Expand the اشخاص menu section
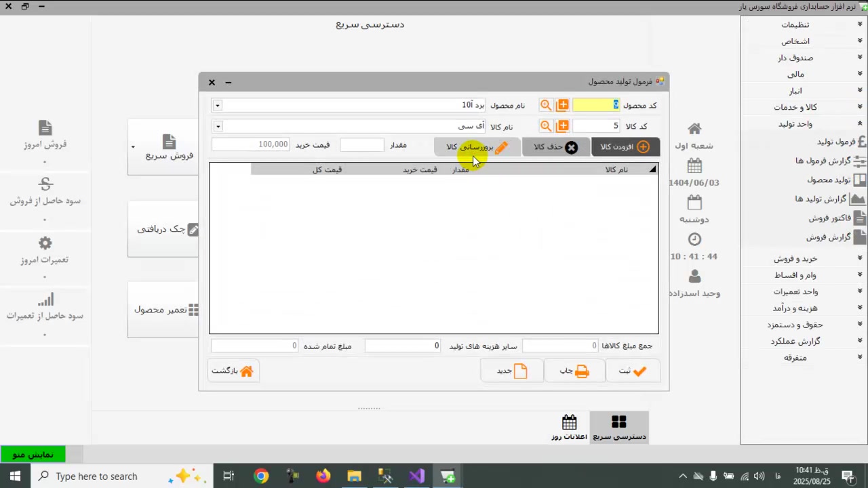Image resolution: width=868 pixels, height=488 pixels. tap(804, 41)
